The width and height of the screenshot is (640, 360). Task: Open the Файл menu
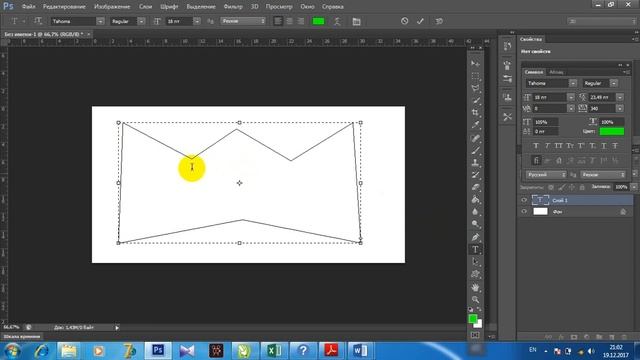[28, 7]
